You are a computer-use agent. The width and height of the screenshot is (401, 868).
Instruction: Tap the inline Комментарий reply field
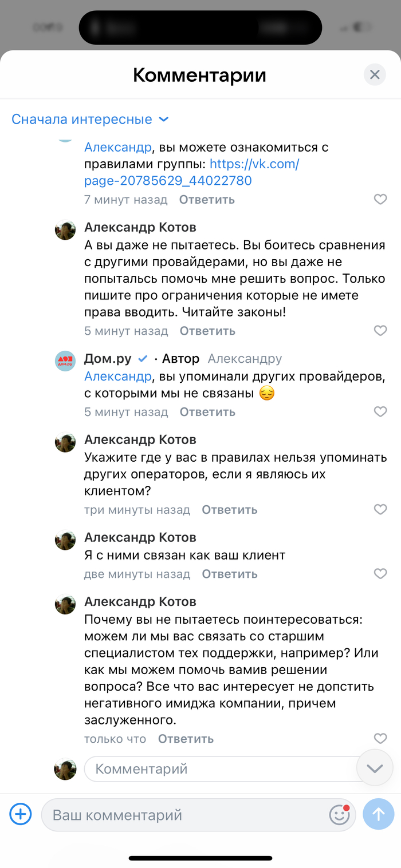218,769
